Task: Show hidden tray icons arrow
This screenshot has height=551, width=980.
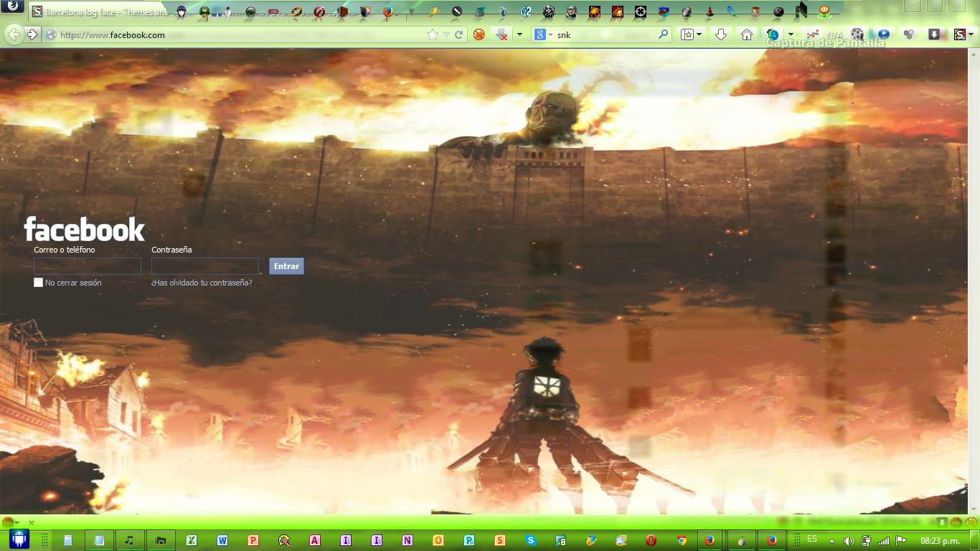Action: [831, 541]
